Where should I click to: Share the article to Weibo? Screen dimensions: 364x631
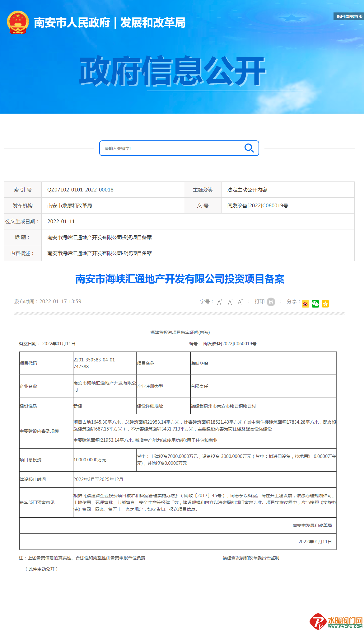coord(306,304)
